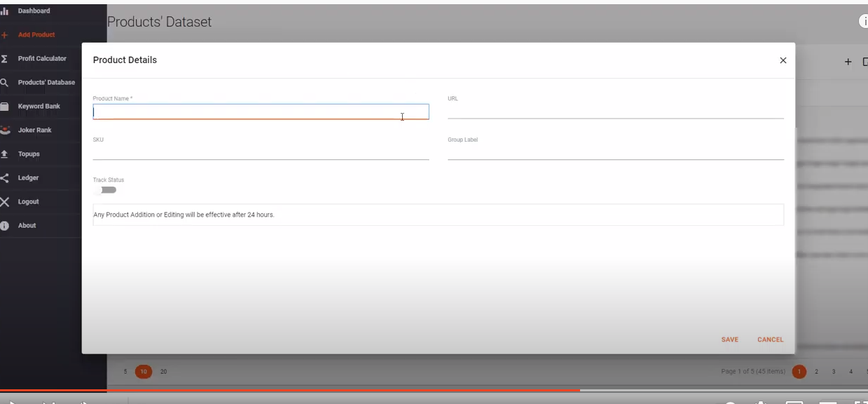Click the Product Details heading
Screen dimensions: 868x404
coord(125,60)
